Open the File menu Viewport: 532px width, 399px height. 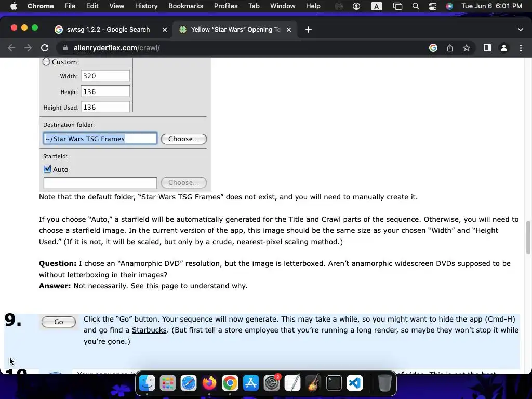tap(70, 6)
